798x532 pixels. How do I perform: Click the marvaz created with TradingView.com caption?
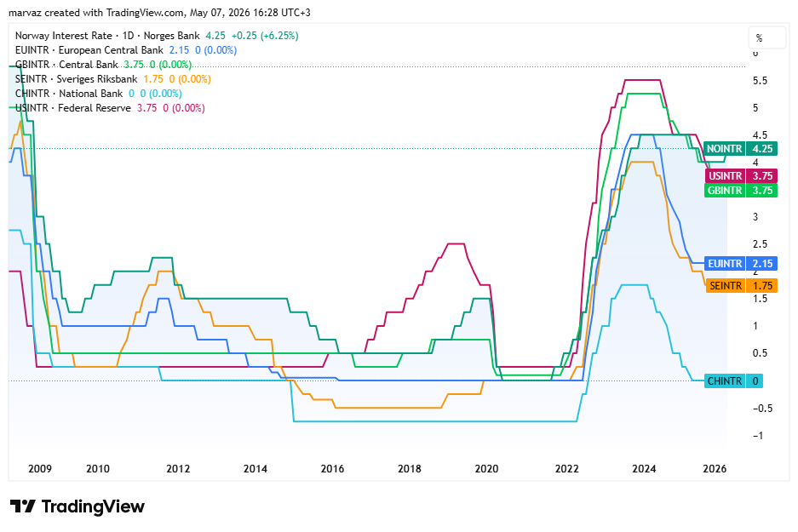(160, 12)
